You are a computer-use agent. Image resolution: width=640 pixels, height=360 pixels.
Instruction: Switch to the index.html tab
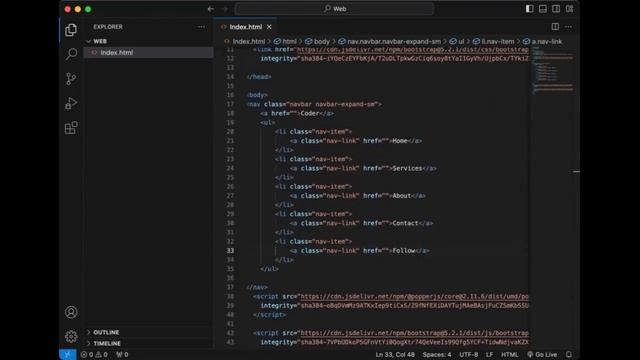[245, 27]
